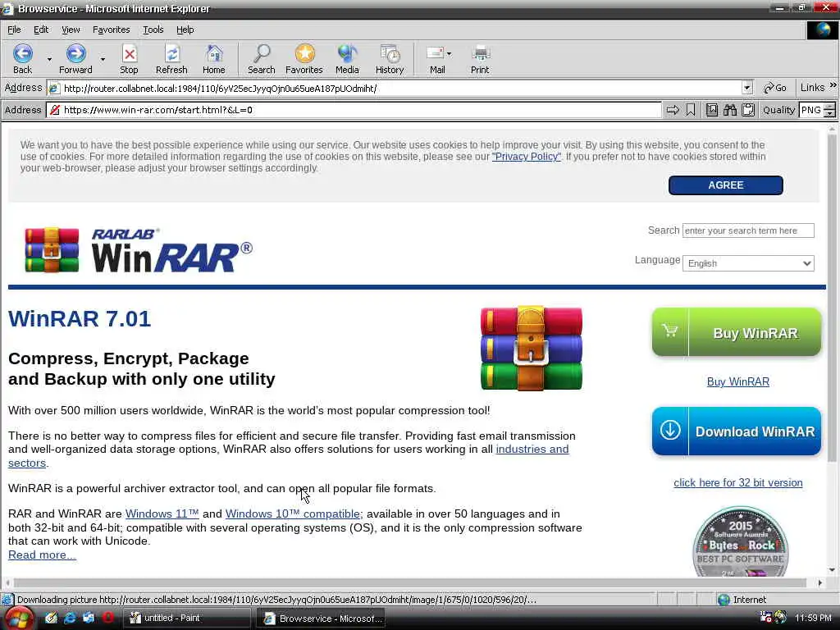Reload the page using Refresh
This screenshot has width=840, height=630.
171,59
